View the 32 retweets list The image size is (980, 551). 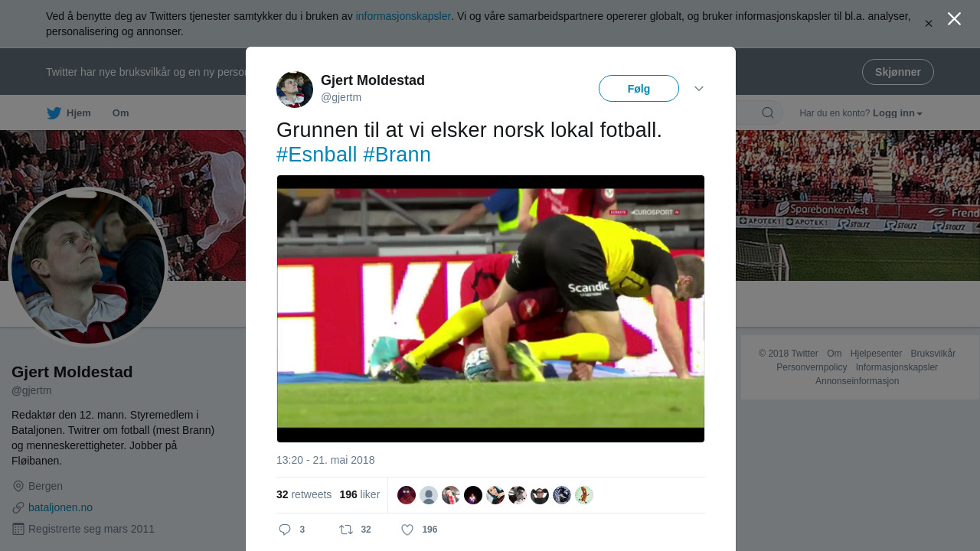[x=304, y=494]
